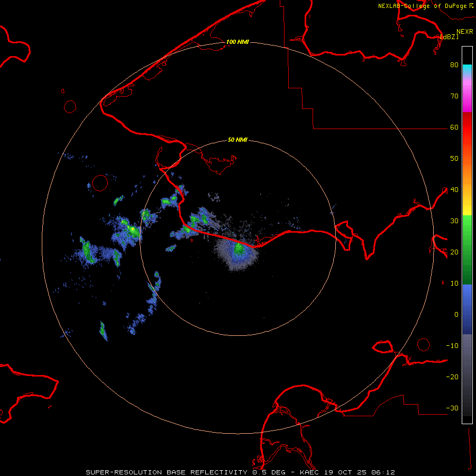Click the NEXR label above the scale
The width and height of the screenshot is (476, 476).
465,32
